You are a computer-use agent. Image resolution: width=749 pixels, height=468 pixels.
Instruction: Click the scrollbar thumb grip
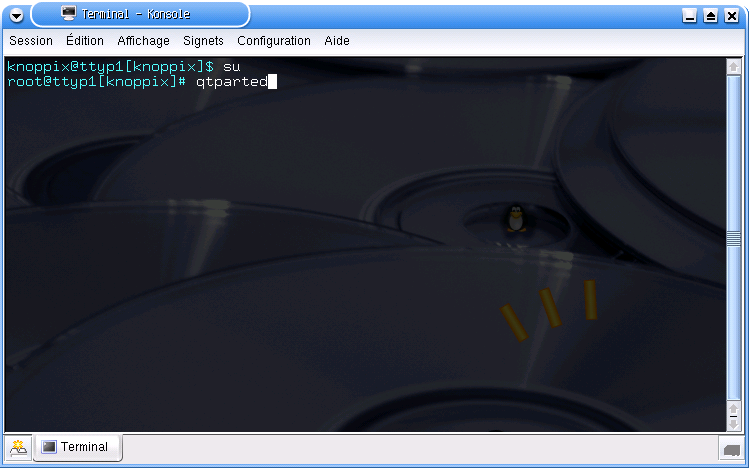tap(733, 239)
